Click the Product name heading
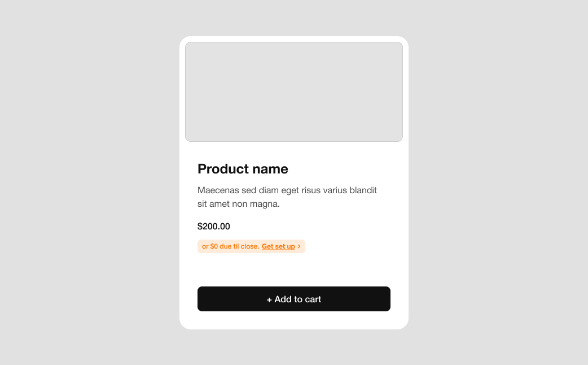Viewport: 588px width, 365px height. point(243,169)
